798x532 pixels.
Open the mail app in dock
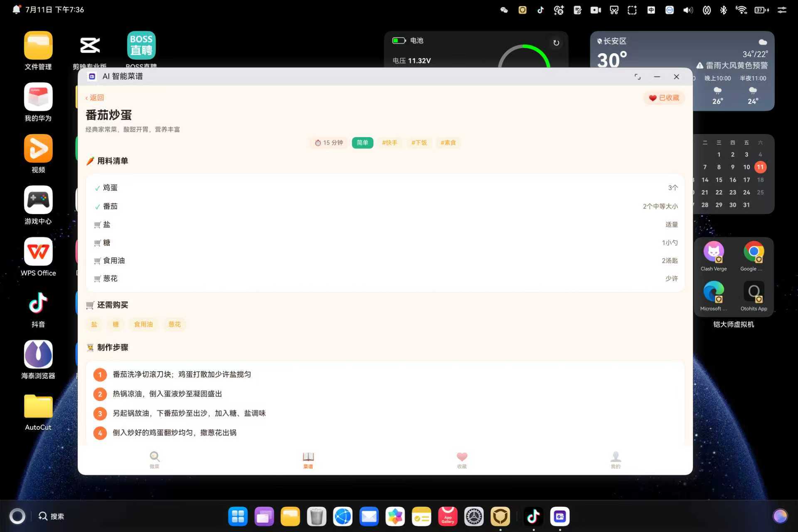coord(369,517)
